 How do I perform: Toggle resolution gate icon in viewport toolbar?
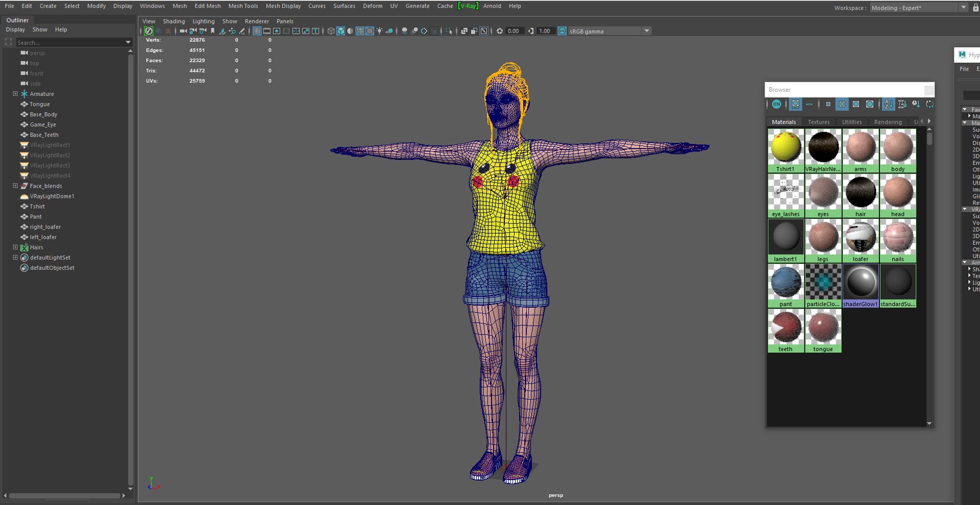[277, 31]
